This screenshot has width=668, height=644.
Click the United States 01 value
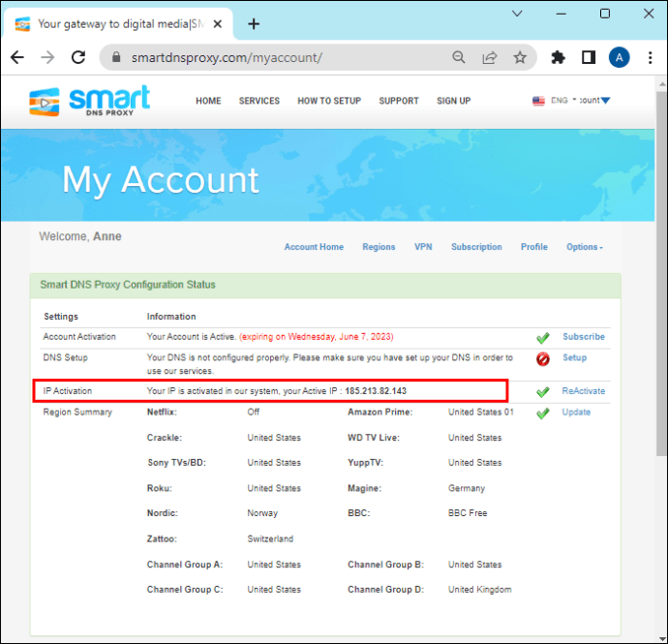pyautogui.click(x=480, y=413)
